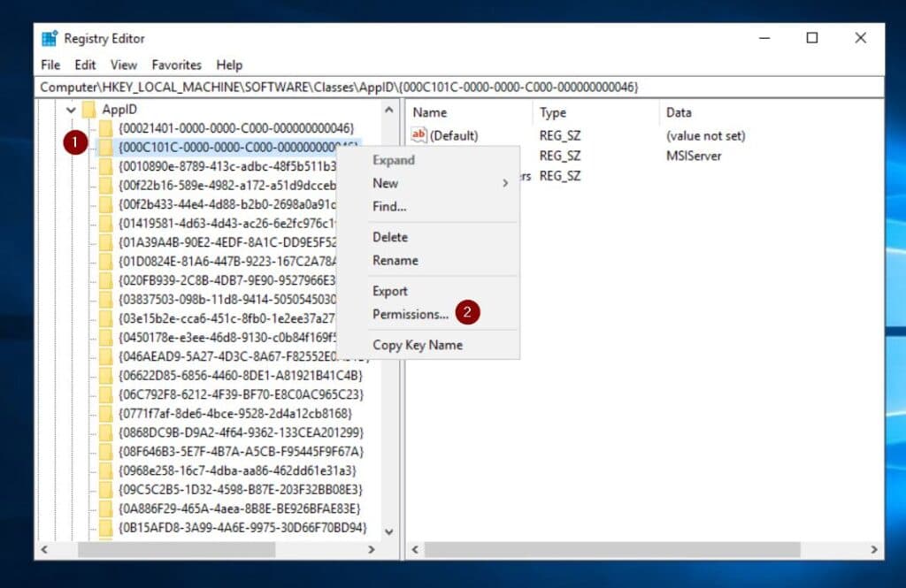Viewport: 906px width, 588px height.
Task: Select key {08F646B3-5E7F-4B7A-A5CB-F95445F9F67A}
Action: point(241,452)
